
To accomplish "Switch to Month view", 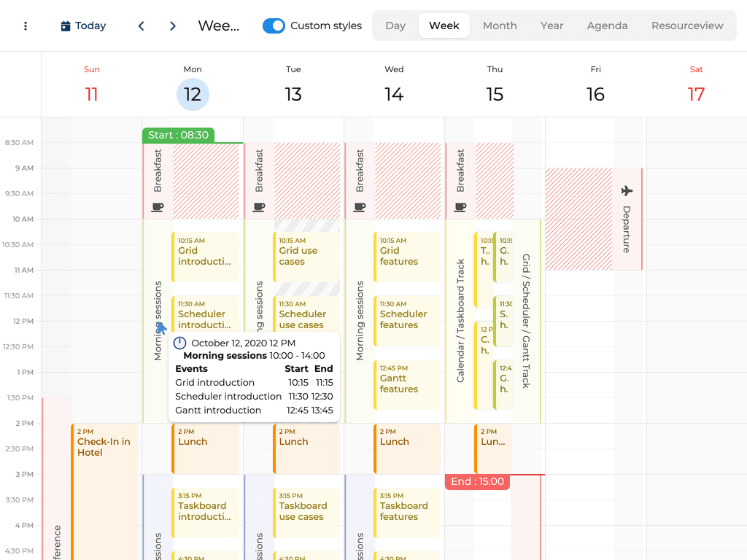I will tap(500, 26).
